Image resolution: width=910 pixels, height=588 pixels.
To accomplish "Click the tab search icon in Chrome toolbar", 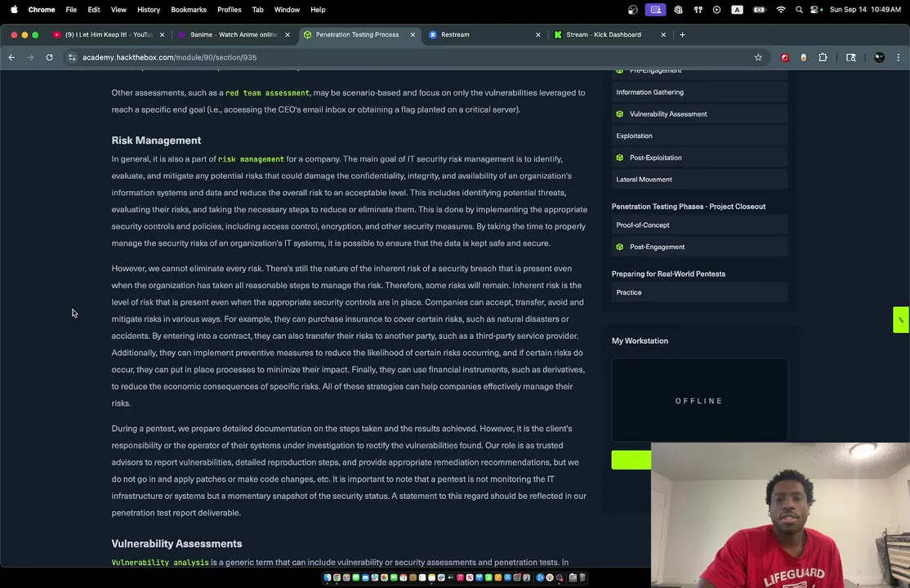I will pos(851,57).
